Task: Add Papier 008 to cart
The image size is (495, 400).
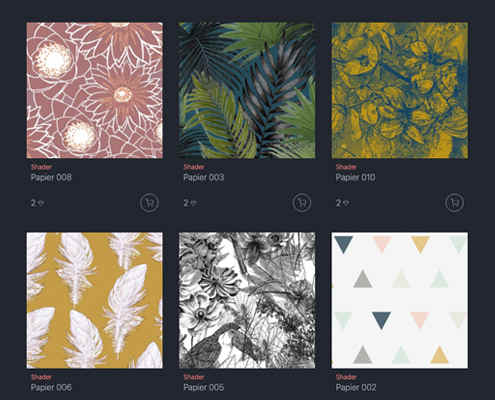Action: pos(149,203)
